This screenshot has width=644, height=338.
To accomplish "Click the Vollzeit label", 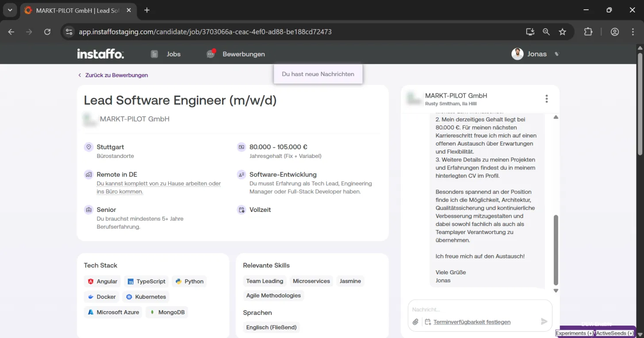I will pyautogui.click(x=260, y=210).
